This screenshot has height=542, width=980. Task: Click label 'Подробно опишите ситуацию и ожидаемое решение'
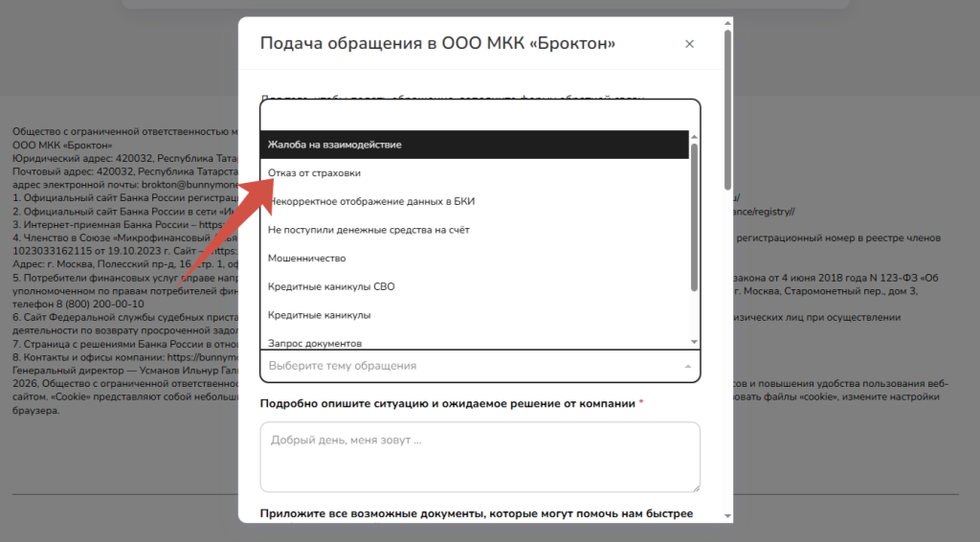click(x=448, y=404)
